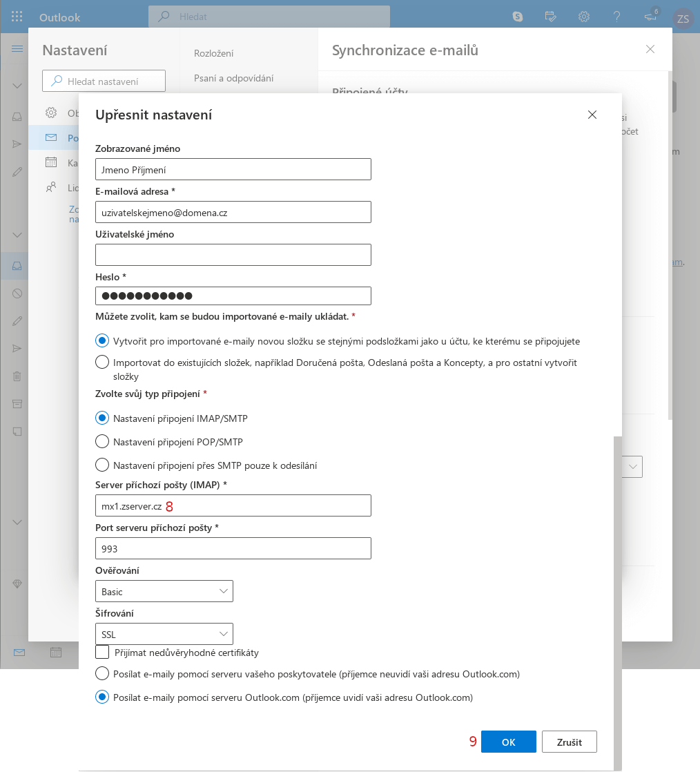Click OK to confirm settings
The height and width of the screenshot is (772, 700).
pos(509,742)
